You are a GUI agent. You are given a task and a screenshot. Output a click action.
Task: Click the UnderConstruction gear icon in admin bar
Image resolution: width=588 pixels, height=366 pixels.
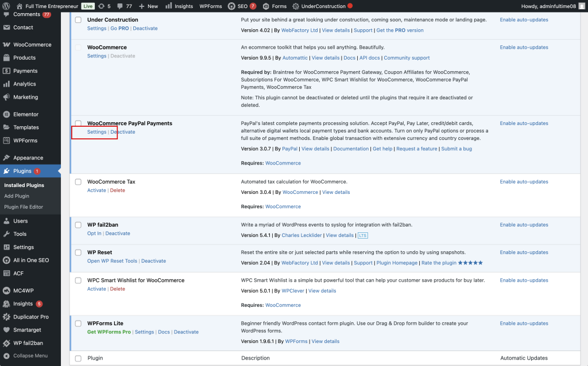[296, 6]
